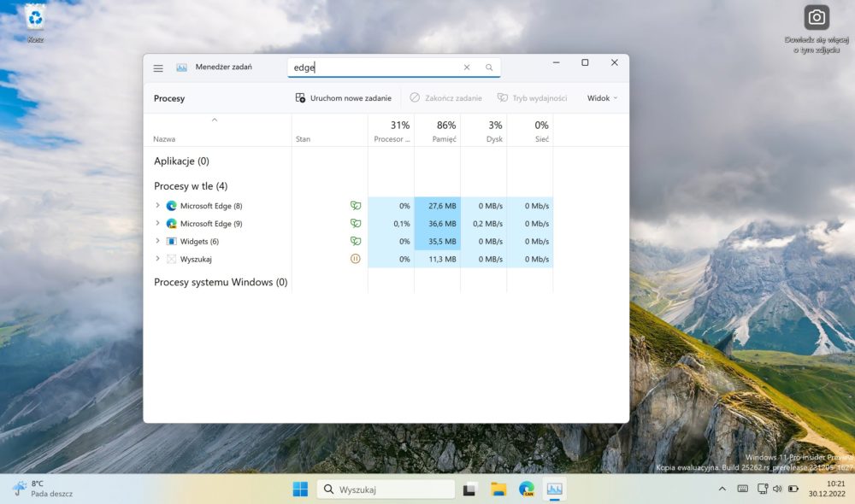Click the 'Procesy' page heading
This screenshot has width=855, height=504.
coord(169,98)
